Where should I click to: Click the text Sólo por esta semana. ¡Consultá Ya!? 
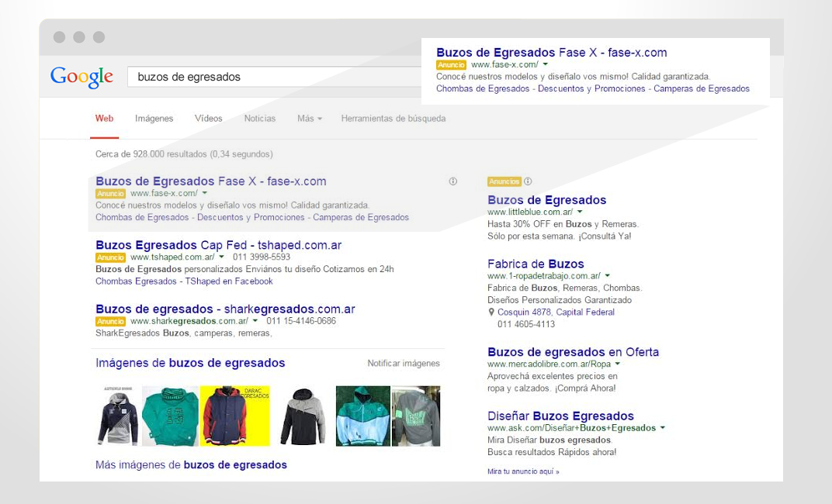click(560, 236)
